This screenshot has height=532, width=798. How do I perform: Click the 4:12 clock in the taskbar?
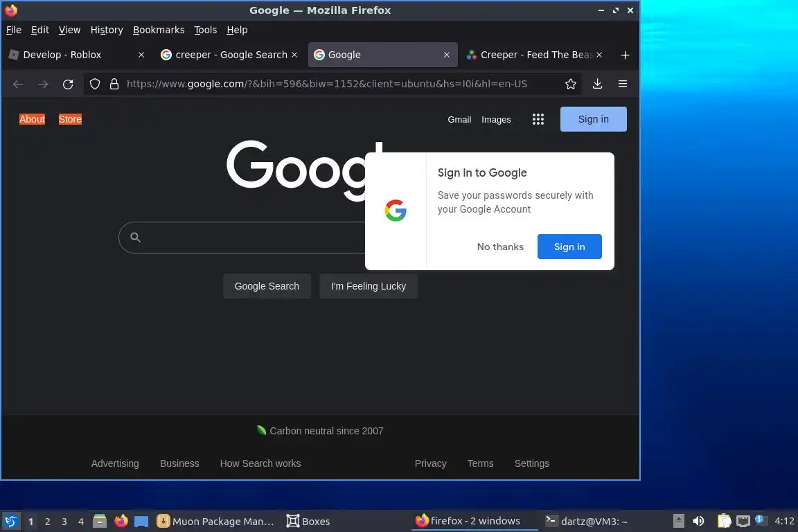coord(784,521)
